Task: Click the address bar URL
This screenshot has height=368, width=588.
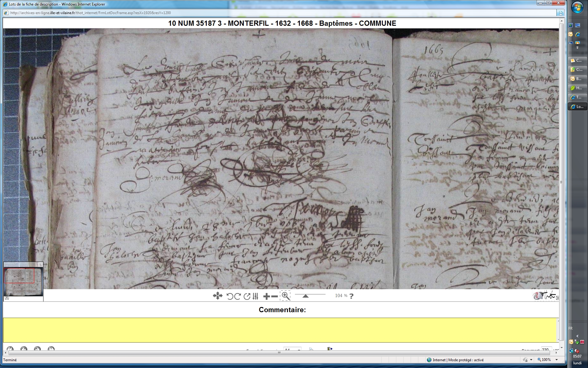Action: 90,13
